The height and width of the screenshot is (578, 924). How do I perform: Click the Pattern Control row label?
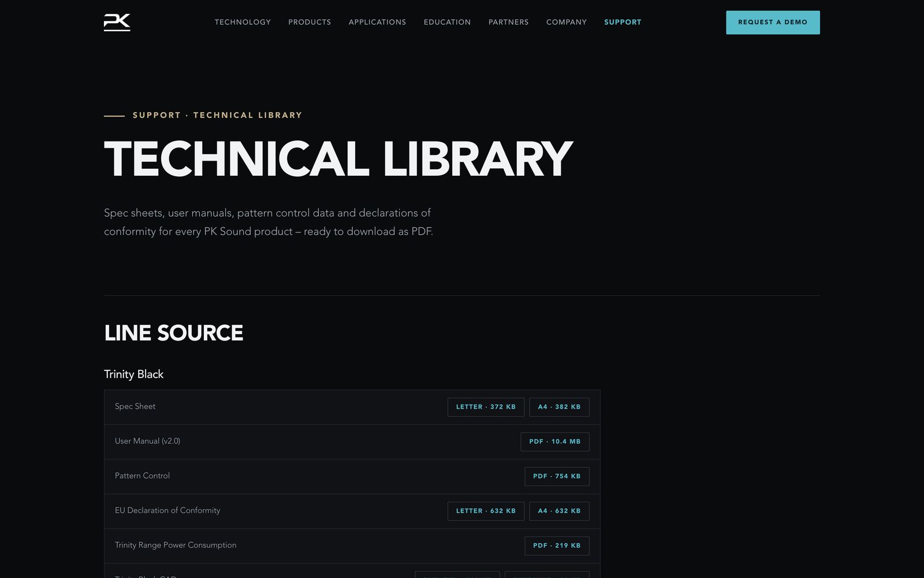pyautogui.click(x=142, y=476)
